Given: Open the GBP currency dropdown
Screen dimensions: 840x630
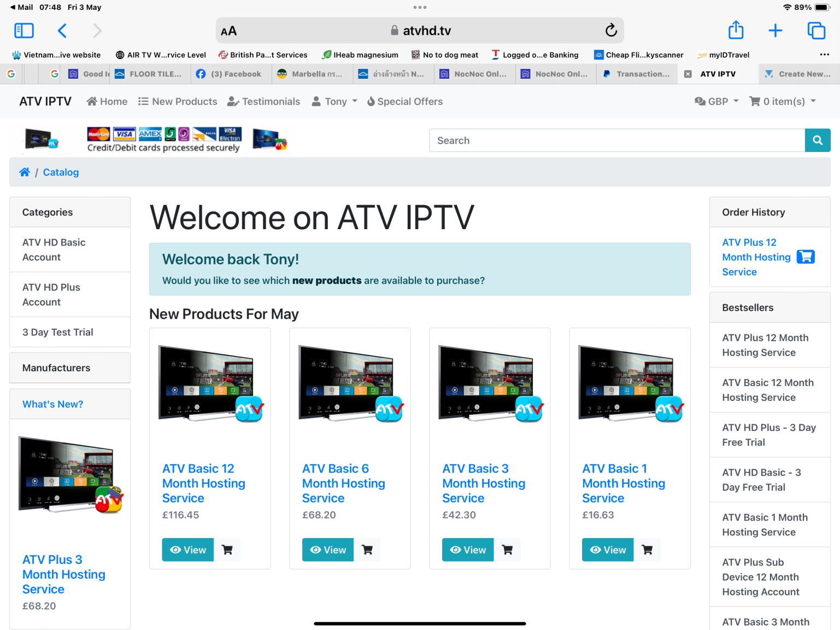Looking at the screenshot, I should pos(716,102).
